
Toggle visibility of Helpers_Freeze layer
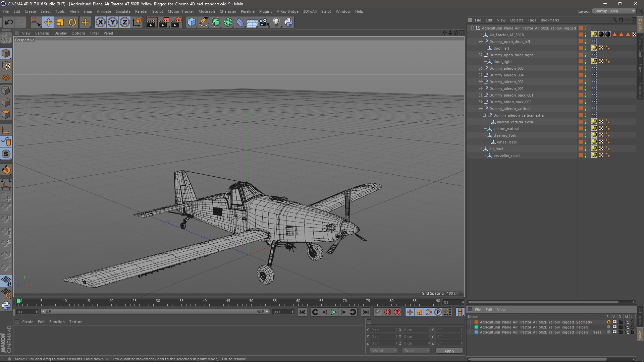click(614, 332)
